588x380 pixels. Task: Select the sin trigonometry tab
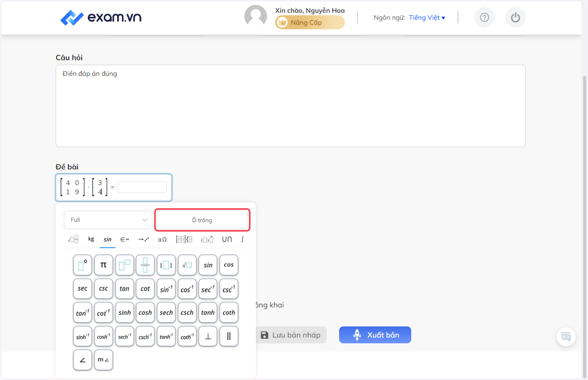tap(107, 239)
